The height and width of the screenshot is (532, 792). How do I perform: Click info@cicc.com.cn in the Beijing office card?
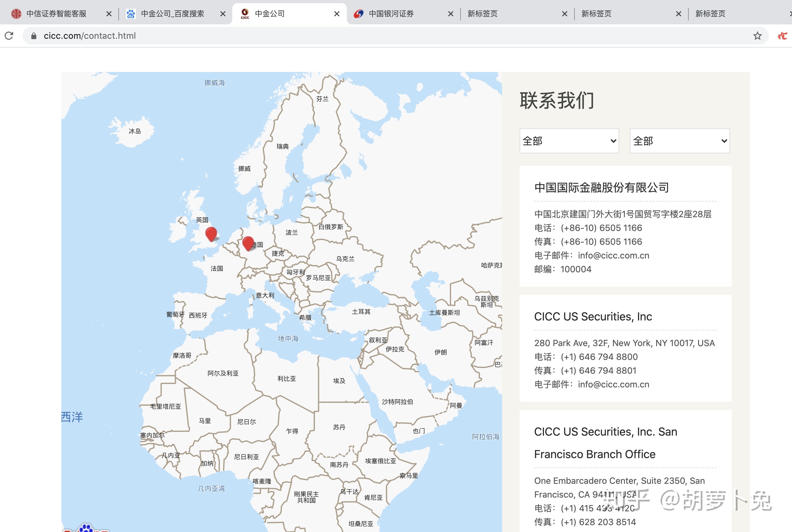614,255
